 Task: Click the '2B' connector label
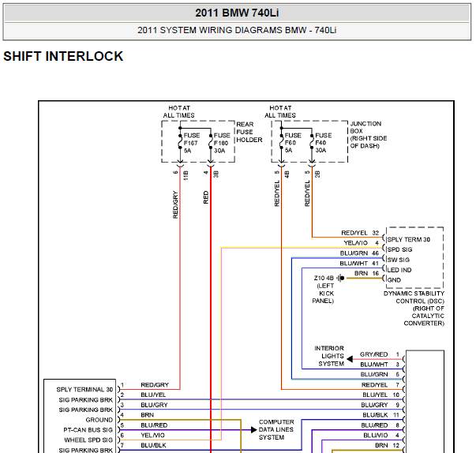point(317,174)
